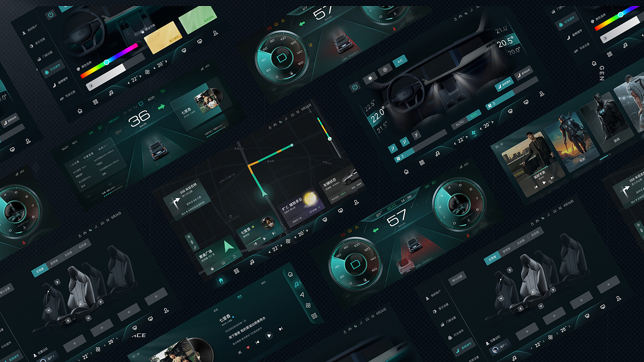Open the user profile icon on climate screen
The height and width of the screenshot is (362, 644).
click(541, 94)
